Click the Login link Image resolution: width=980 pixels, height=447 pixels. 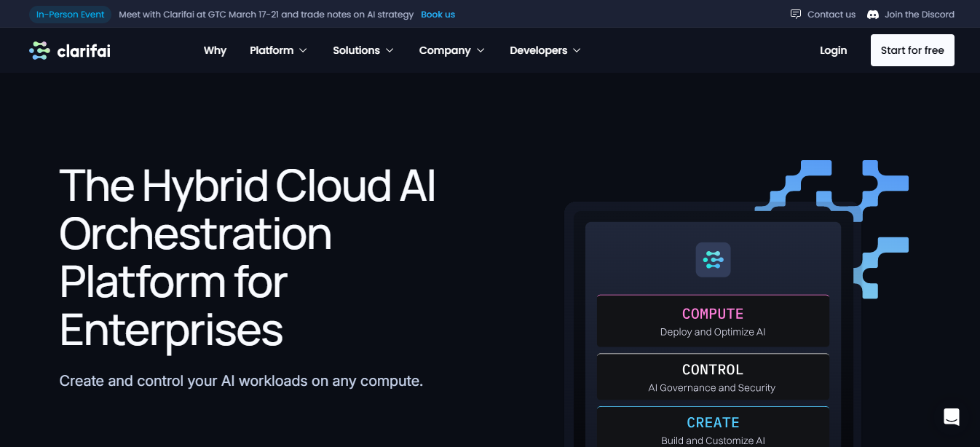coord(833,50)
